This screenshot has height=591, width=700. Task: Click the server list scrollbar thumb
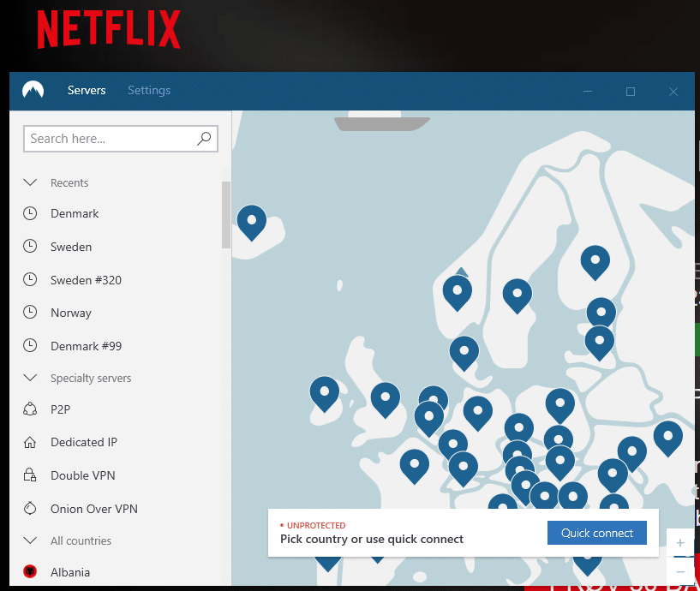(226, 215)
